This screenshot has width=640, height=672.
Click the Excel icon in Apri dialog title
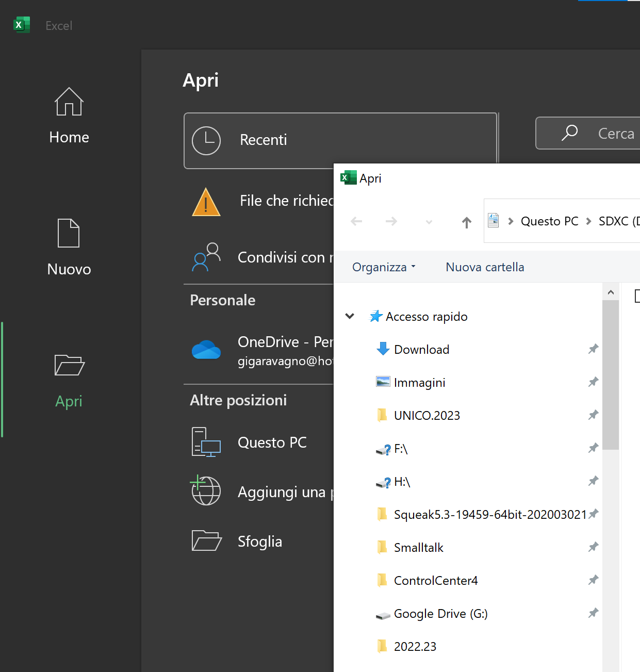coord(349,178)
